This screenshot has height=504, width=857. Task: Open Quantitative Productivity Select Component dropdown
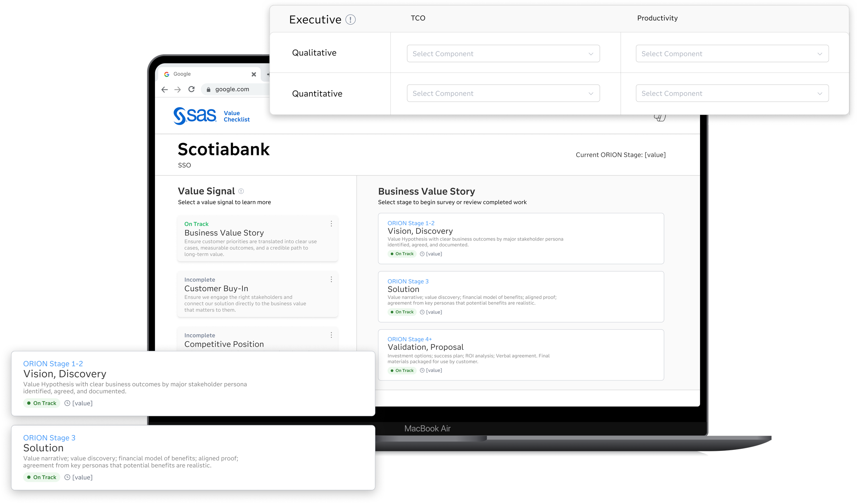(732, 94)
